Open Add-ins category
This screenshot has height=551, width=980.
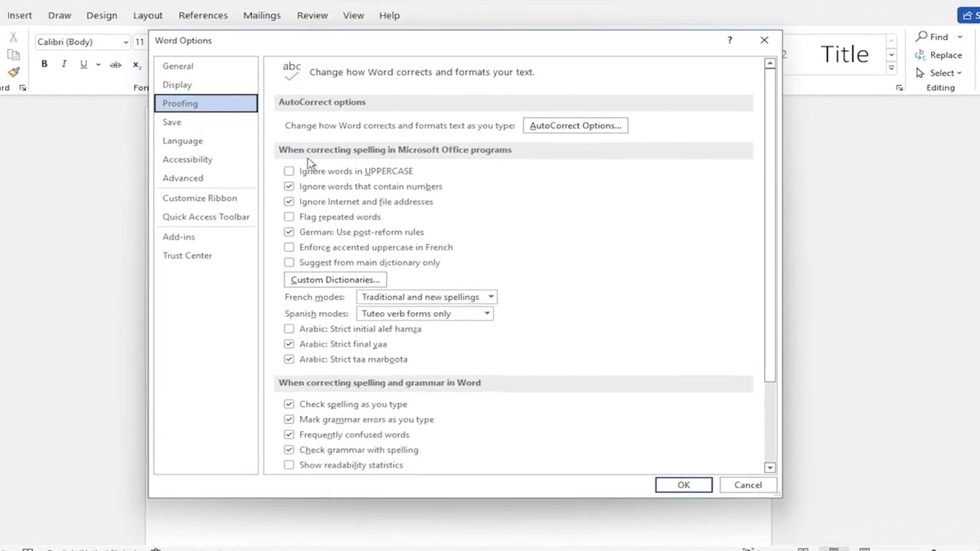(x=206, y=237)
